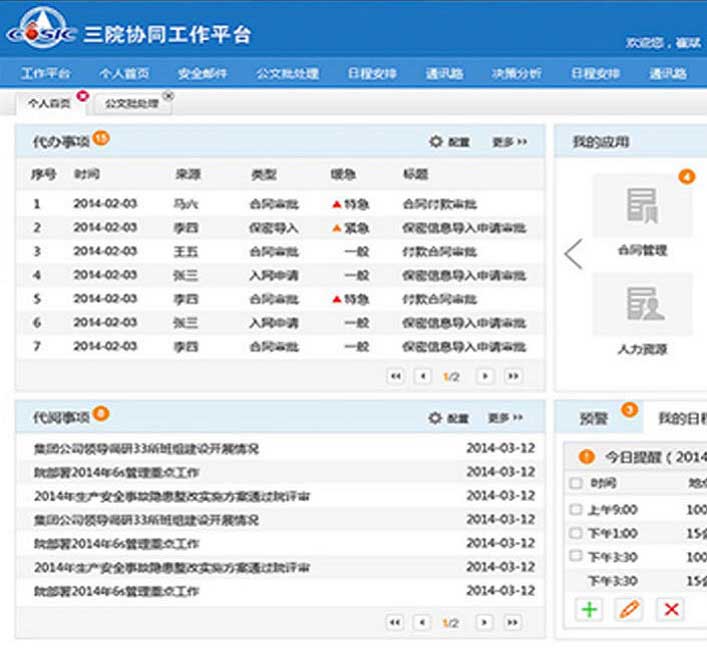Go to next page of the 代办事项 table
The height and width of the screenshot is (648, 707).
click(485, 375)
